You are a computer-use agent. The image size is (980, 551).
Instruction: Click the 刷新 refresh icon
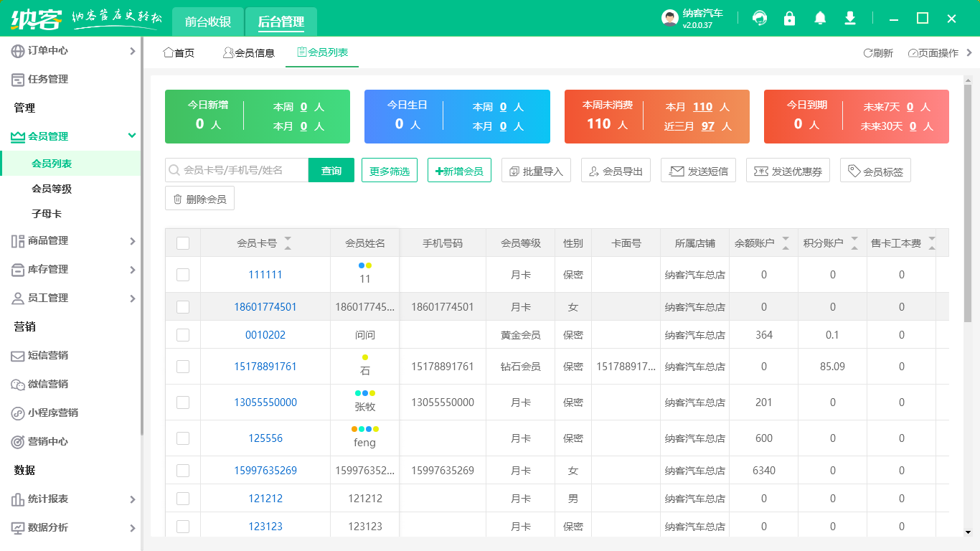(869, 52)
